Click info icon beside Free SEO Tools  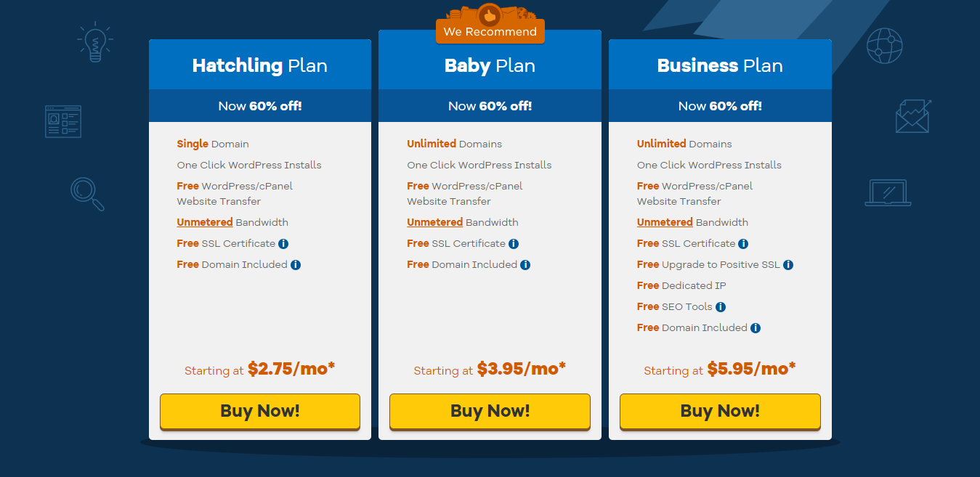[721, 307]
